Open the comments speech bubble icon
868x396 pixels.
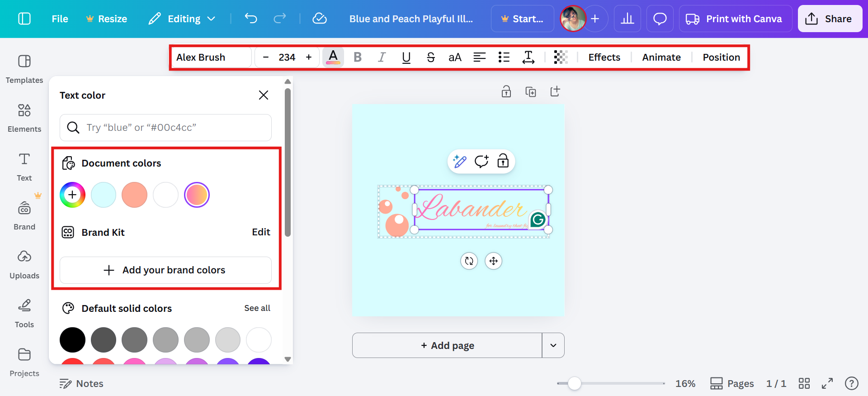[660, 19]
